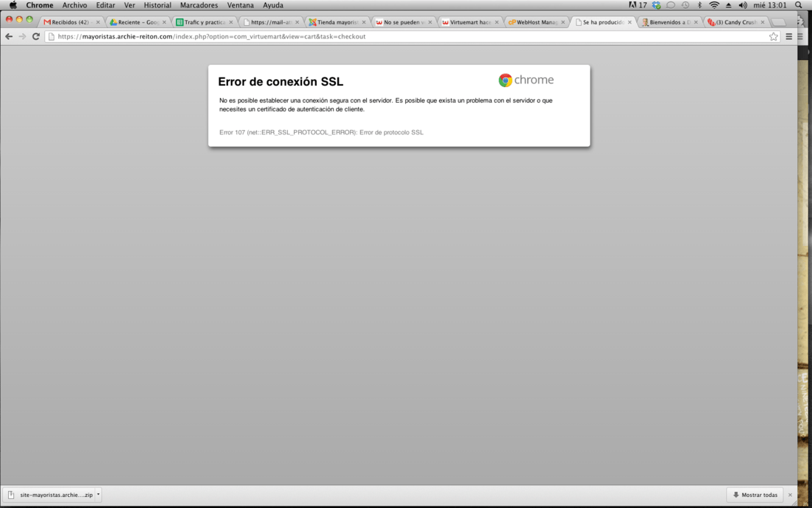Click the Error 107 ERR_SSL_PROTOCOL_ERROR text
Image resolution: width=812 pixels, height=508 pixels.
coord(321,133)
